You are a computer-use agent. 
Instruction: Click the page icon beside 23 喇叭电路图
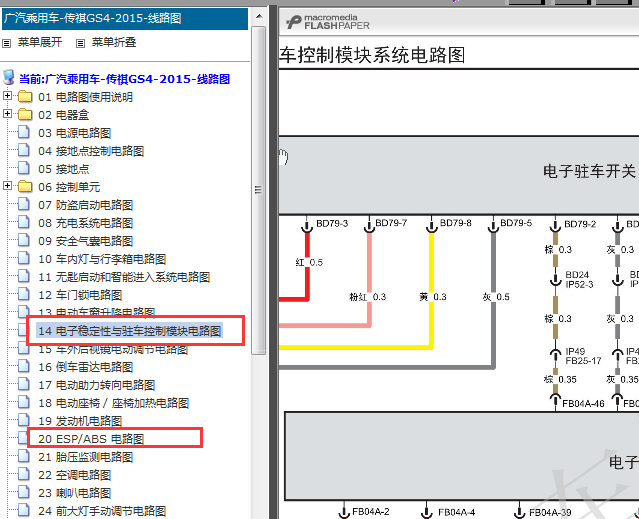[x=24, y=492]
